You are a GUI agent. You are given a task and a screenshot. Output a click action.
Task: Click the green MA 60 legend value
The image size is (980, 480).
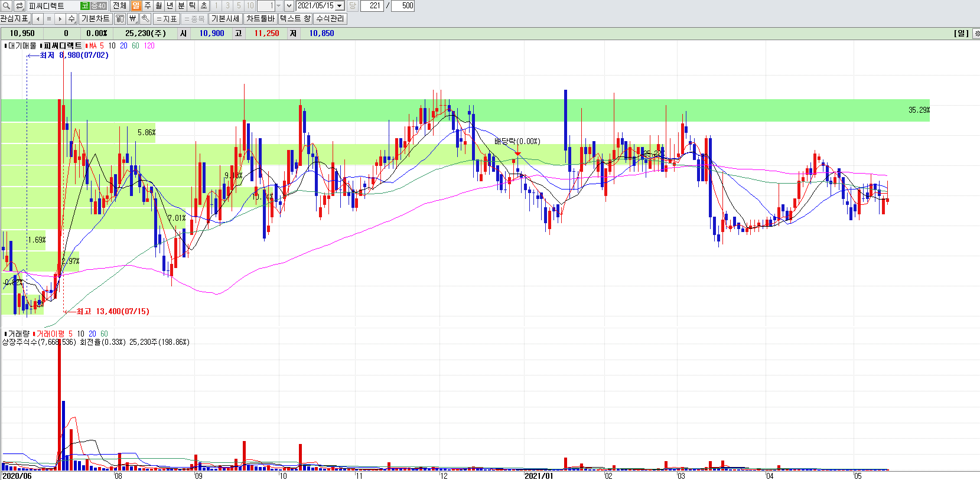pyautogui.click(x=136, y=45)
